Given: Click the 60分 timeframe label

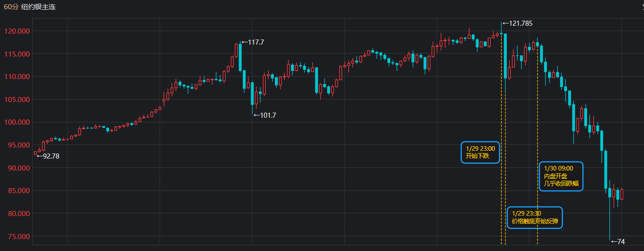Looking at the screenshot, I should pyautogui.click(x=11, y=7).
